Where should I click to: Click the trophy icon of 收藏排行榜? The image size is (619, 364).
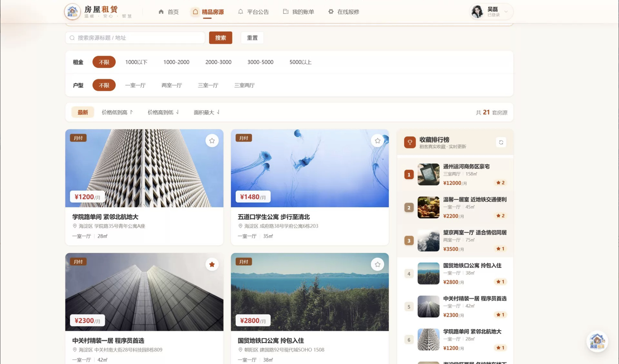410,142
